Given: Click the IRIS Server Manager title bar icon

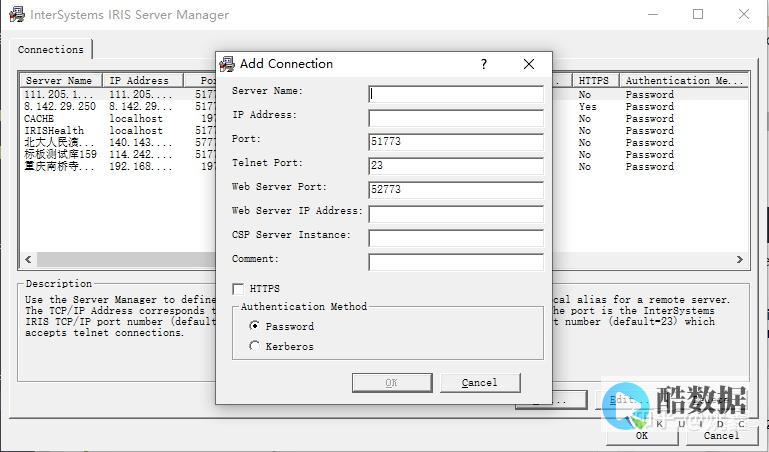Looking at the screenshot, I should pyautogui.click(x=17, y=14).
